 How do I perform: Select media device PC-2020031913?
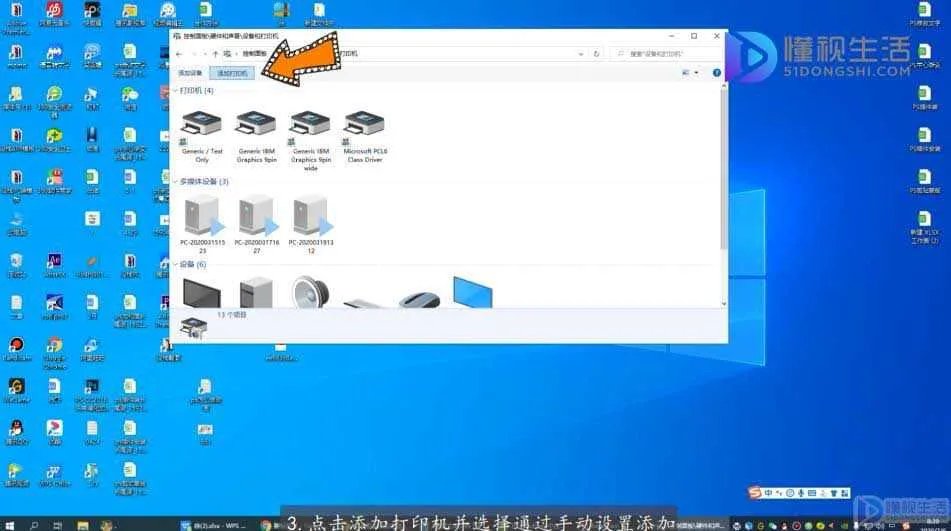point(311,224)
